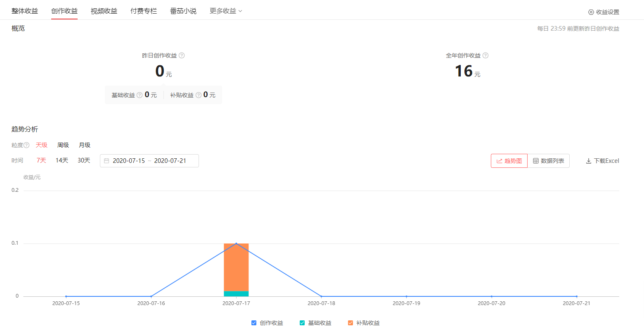
Task: Uncheck the 创作收益 legend checkbox
Action: point(253,323)
